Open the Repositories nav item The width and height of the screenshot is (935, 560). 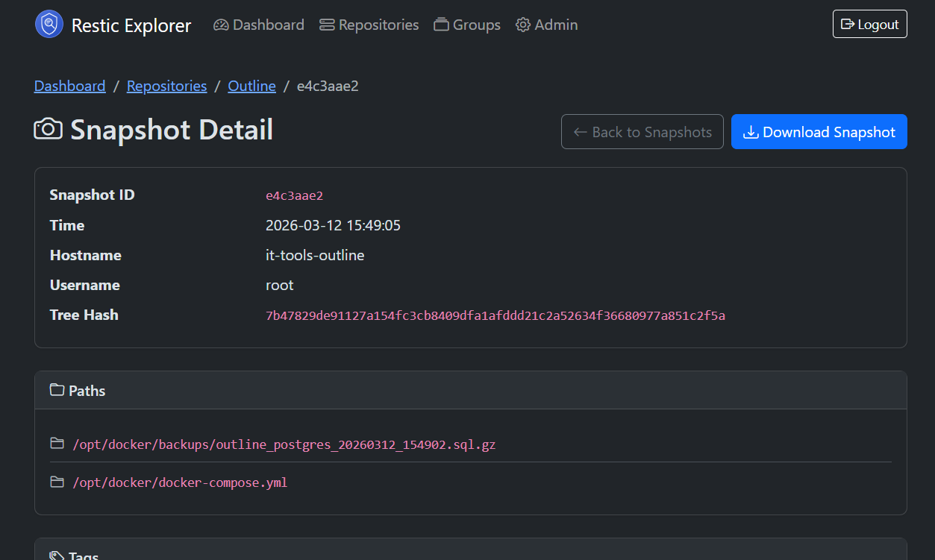pos(369,25)
